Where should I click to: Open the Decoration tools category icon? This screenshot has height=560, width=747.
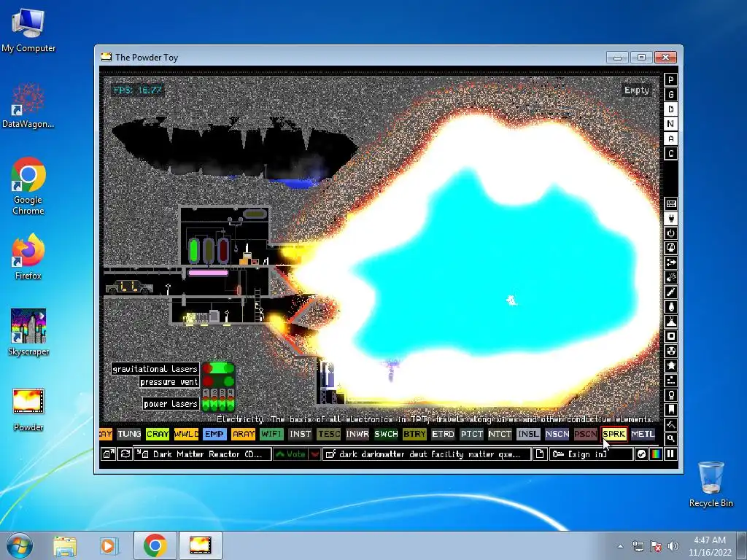tap(671, 424)
